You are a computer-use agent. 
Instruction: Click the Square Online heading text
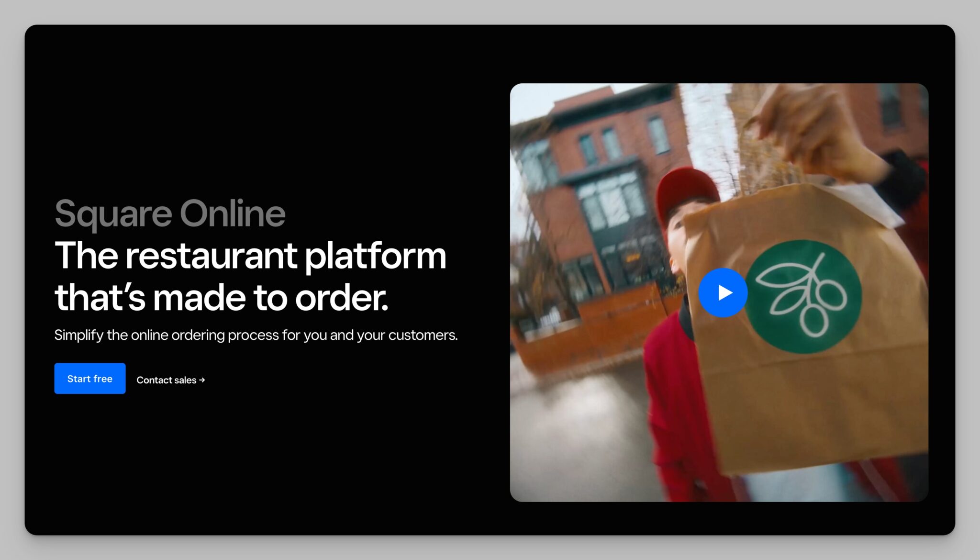(x=170, y=213)
